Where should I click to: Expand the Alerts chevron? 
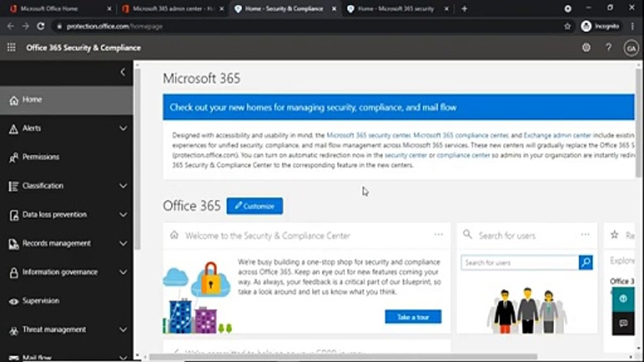pyautogui.click(x=123, y=129)
